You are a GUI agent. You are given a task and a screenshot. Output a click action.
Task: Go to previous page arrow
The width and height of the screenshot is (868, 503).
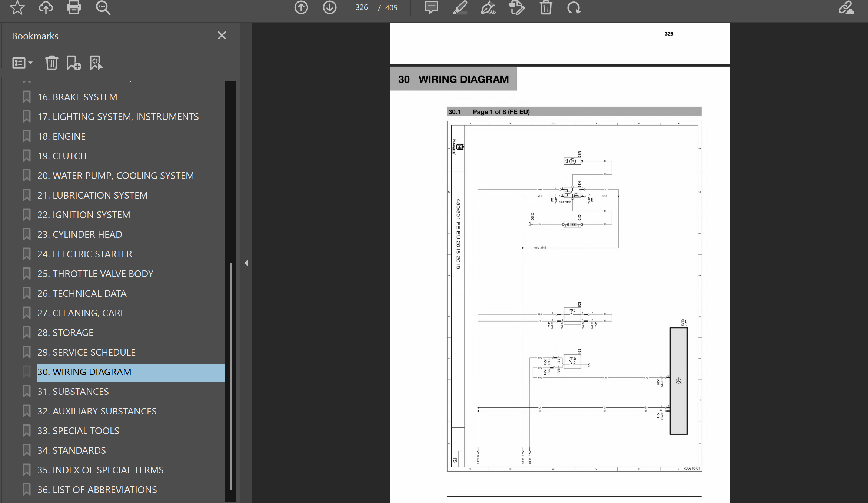(301, 7)
